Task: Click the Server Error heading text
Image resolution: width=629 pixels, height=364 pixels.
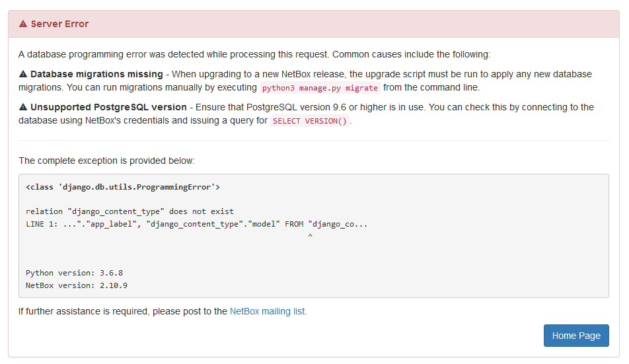Action: [x=59, y=24]
